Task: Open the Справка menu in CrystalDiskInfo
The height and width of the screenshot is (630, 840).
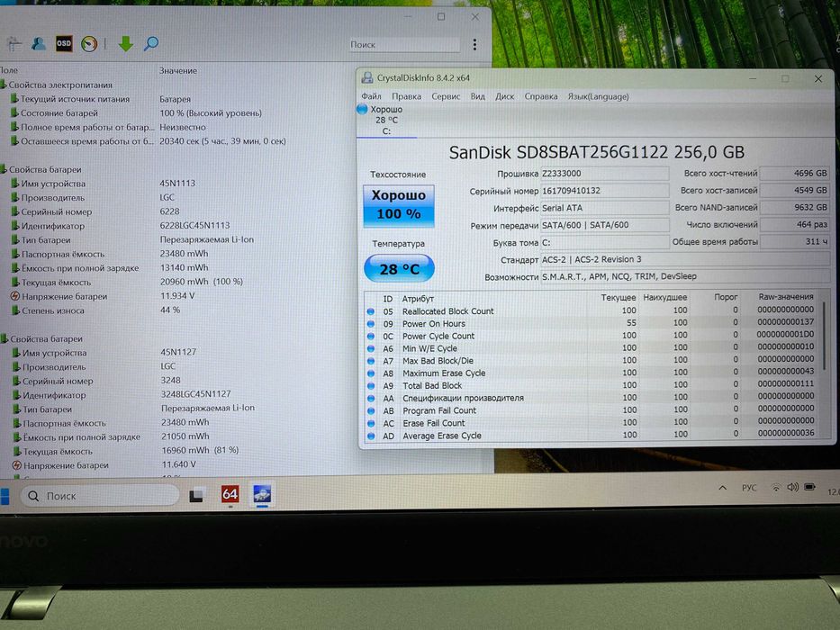Action: coord(540,96)
